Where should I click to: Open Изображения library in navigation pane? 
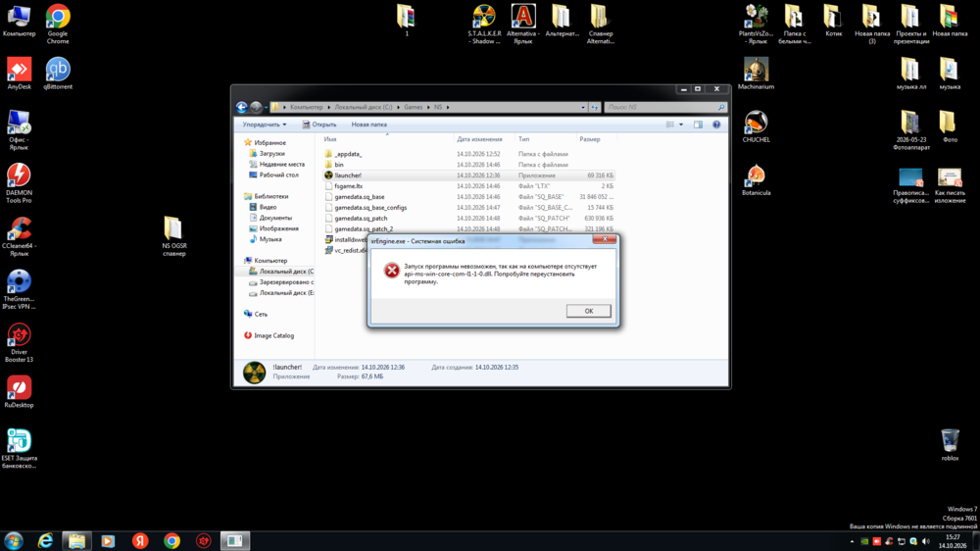pyautogui.click(x=278, y=228)
